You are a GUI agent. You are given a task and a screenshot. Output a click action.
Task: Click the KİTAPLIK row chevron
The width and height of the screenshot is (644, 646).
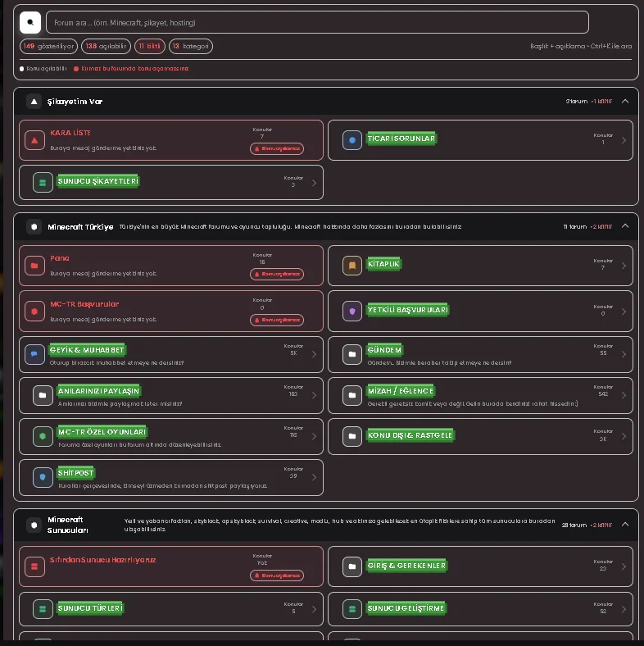tap(624, 266)
